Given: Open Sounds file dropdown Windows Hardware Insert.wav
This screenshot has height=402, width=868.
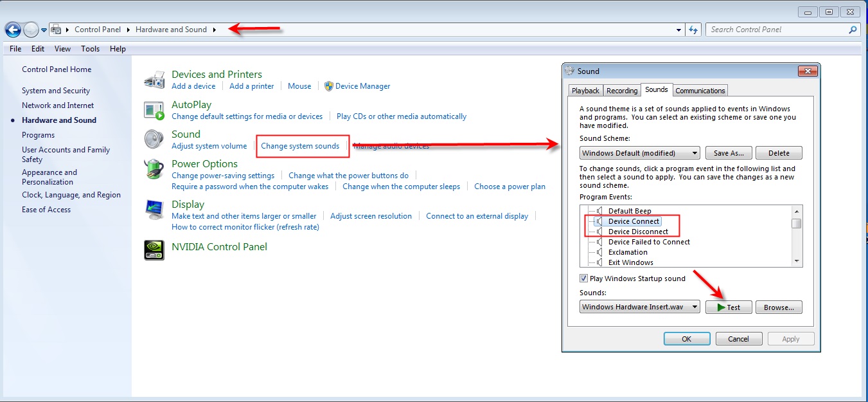Looking at the screenshot, I should pos(640,307).
